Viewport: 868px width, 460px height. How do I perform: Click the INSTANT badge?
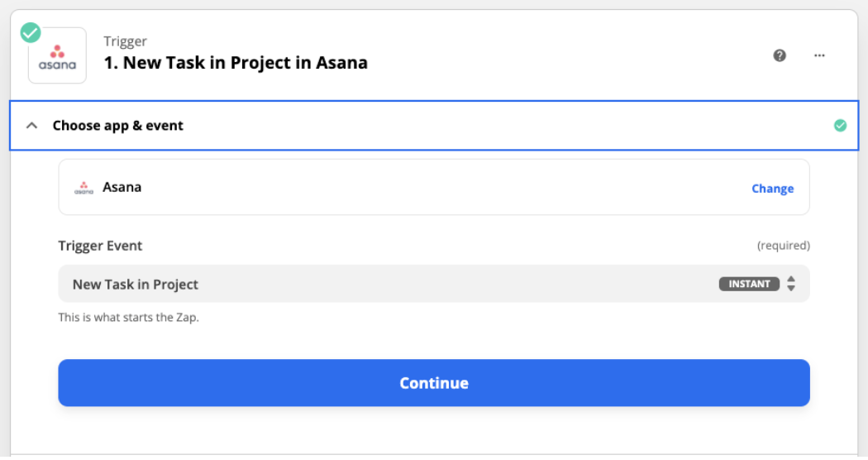tap(749, 284)
